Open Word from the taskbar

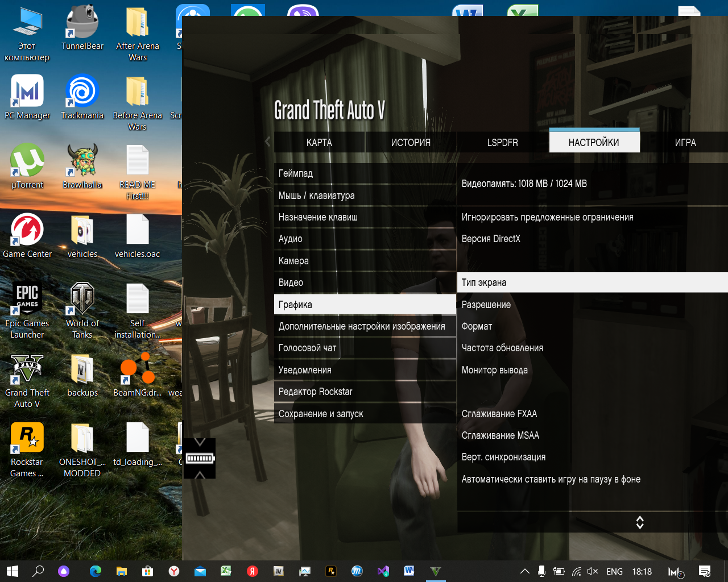[409, 571]
